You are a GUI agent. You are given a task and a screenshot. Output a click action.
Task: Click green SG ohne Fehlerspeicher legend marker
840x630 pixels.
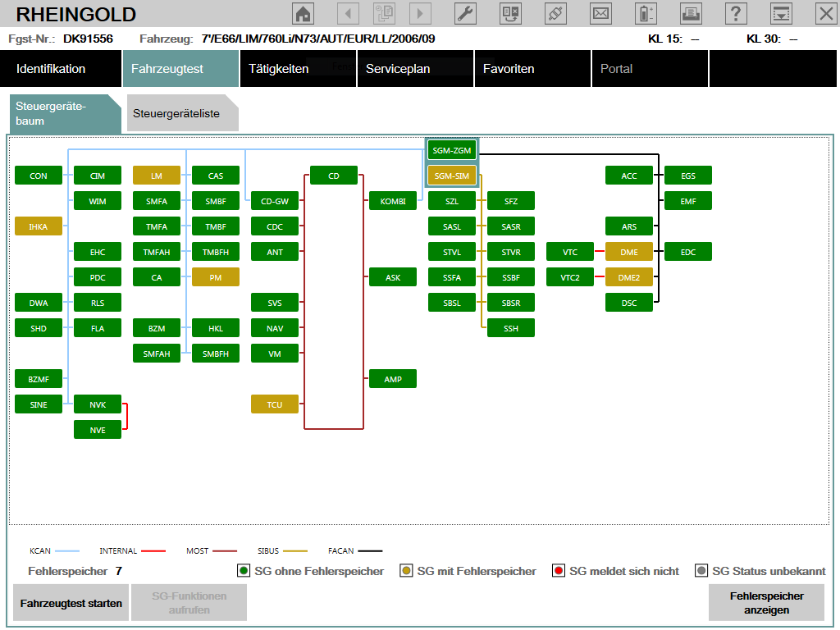point(243,571)
